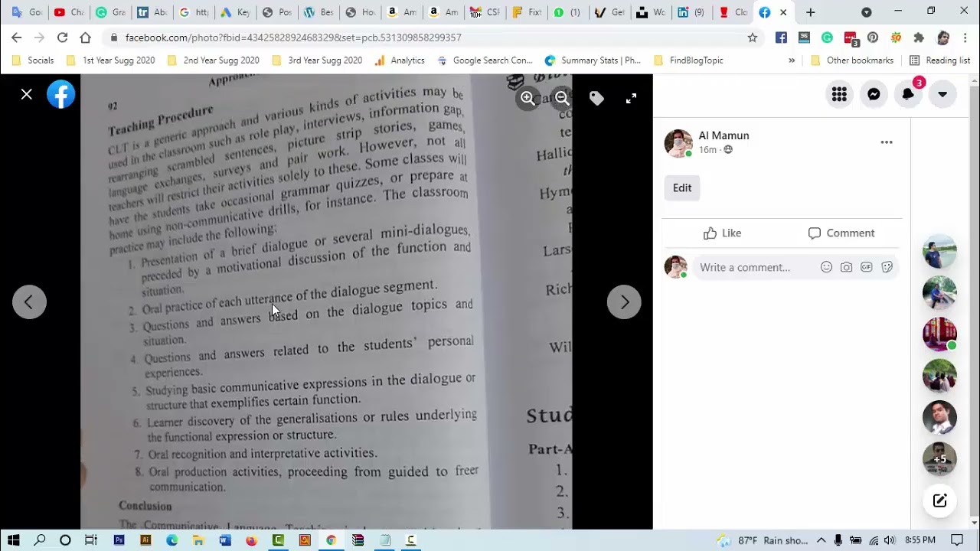Open the Windows notification center
980x551 pixels.
tap(957, 540)
